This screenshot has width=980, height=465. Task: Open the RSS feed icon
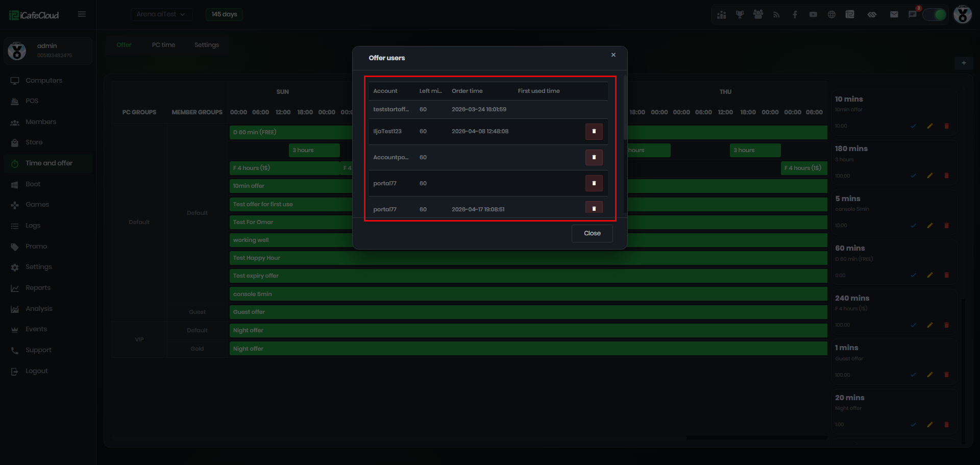pos(776,14)
